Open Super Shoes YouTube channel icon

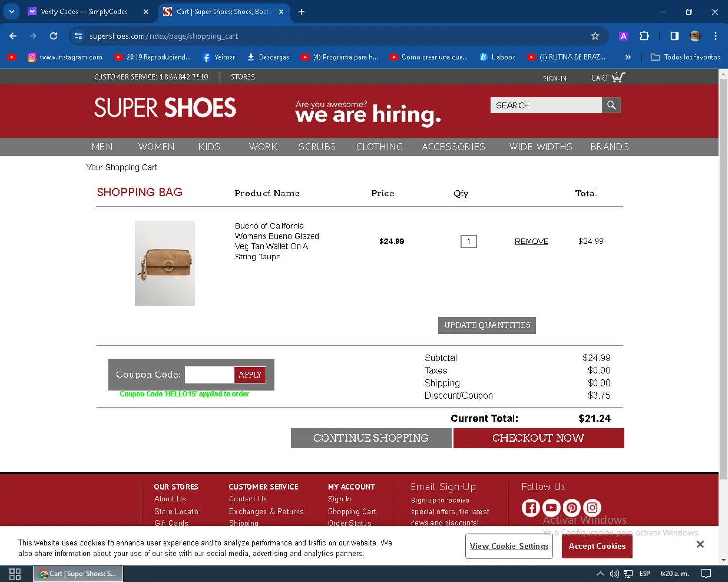coord(551,508)
